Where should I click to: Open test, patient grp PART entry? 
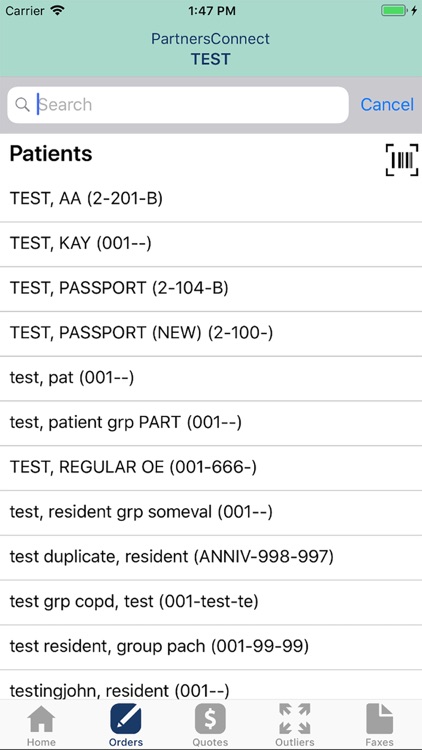[211, 423]
